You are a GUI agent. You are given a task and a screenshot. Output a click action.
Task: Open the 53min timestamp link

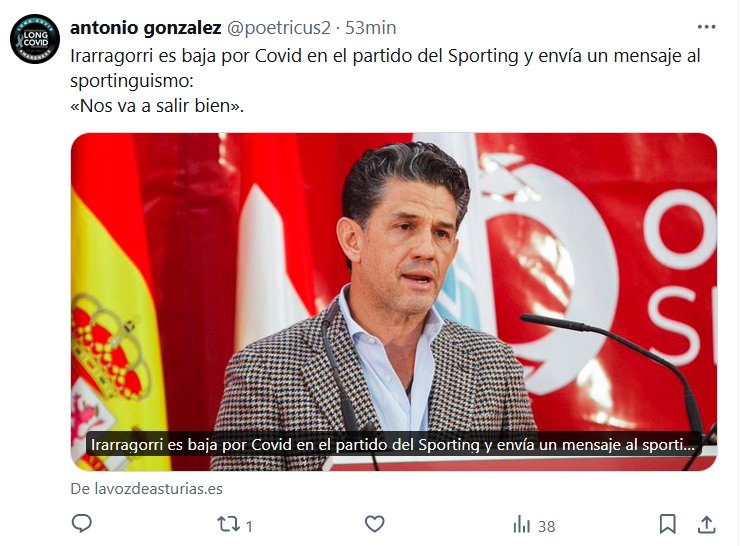pos(370,28)
